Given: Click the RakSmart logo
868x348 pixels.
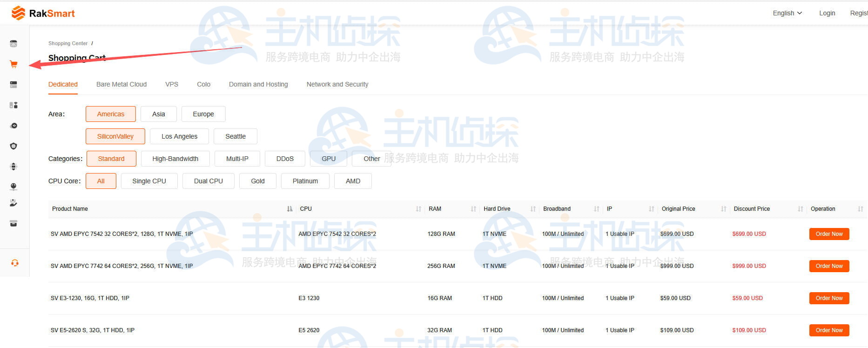Looking at the screenshot, I should (43, 13).
